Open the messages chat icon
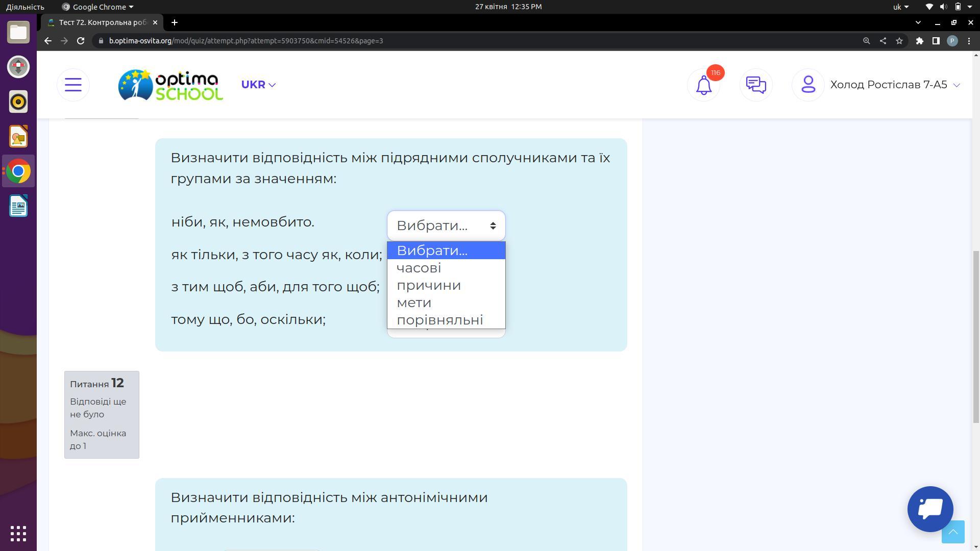Screen dimensions: 980x551 (756, 85)
